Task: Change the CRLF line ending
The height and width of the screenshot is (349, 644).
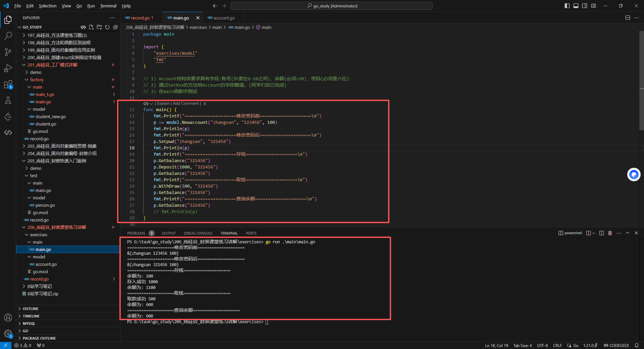Action: (557, 345)
